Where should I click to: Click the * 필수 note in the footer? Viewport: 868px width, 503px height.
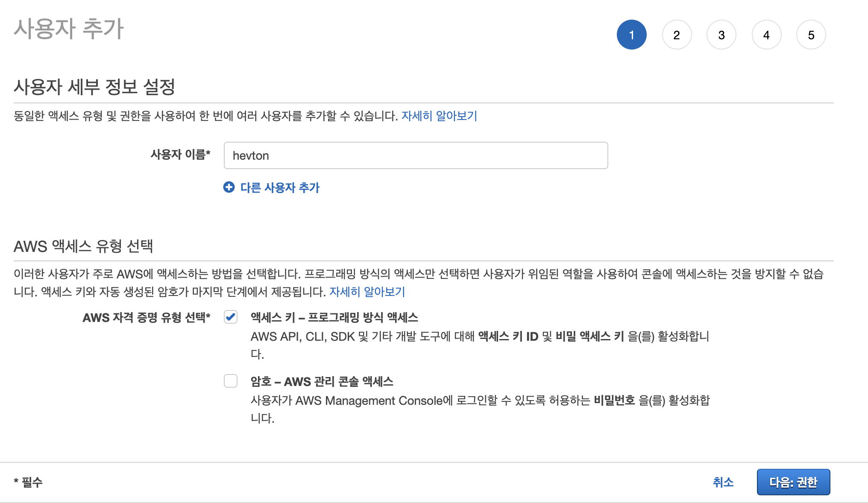[28, 482]
